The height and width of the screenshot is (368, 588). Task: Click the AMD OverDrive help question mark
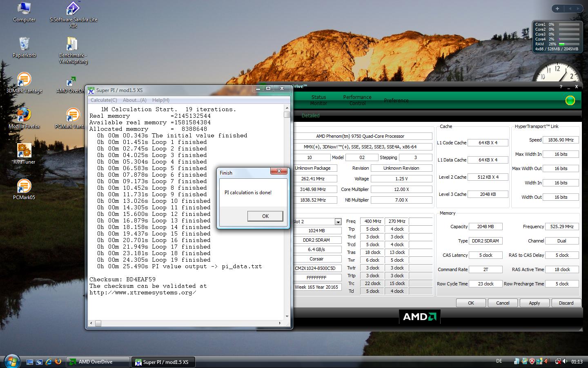561,87
